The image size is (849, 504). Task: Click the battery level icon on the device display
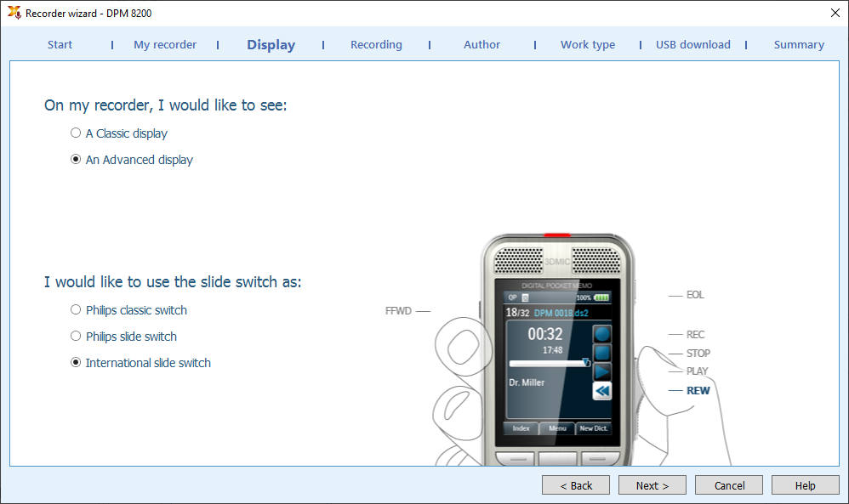click(x=601, y=297)
